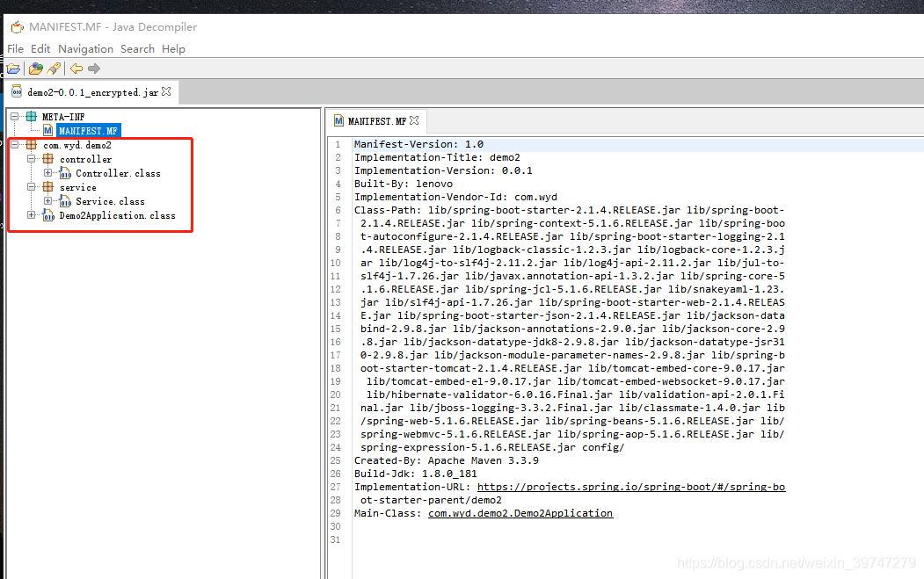
Task: Click the controller package icon
Action: coord(48,159)
